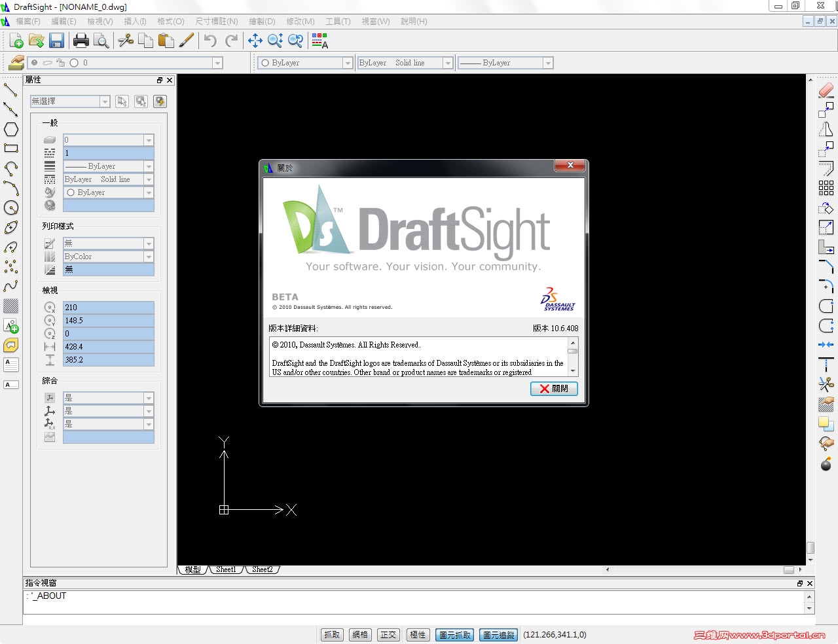This screenshot has width=838, height=644.
Task: Select the Erase tool in right toolbar
Action: (x=826, y=90)
